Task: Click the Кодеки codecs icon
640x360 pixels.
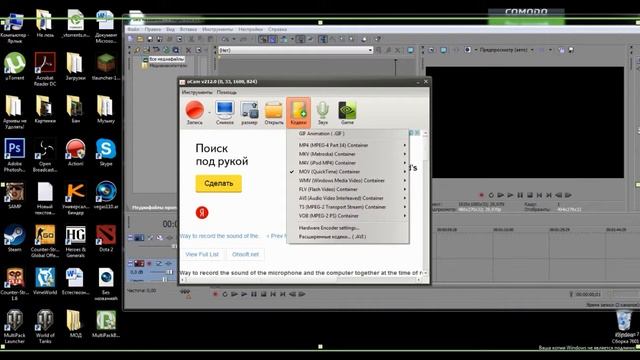Action: 298,113
